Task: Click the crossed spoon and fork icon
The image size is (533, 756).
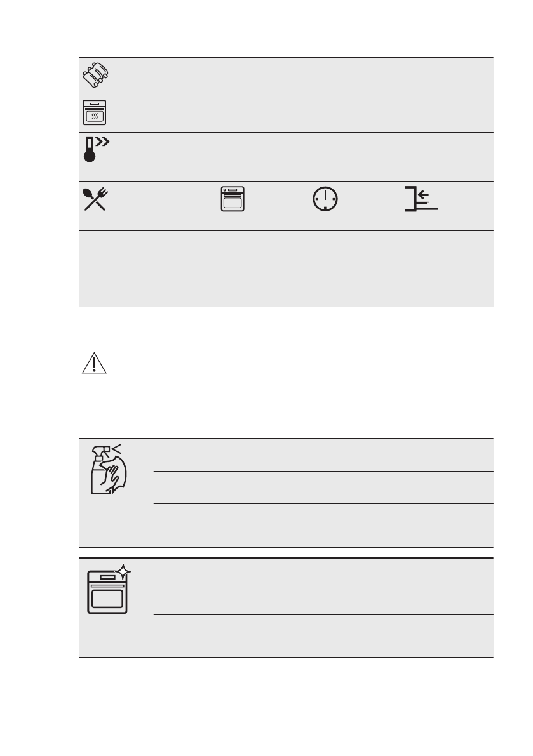Action: click(x=96, y=199)
